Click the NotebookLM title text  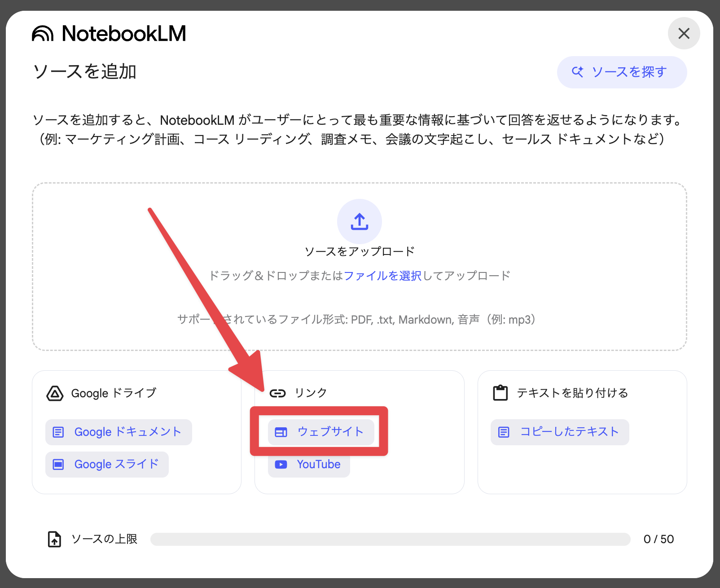tap(124, 34)
